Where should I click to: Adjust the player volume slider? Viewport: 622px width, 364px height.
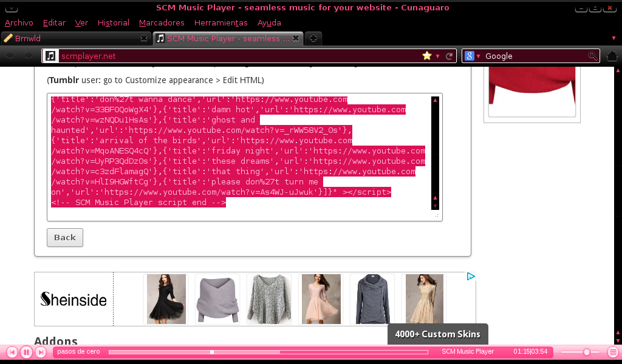coord(580,352)
